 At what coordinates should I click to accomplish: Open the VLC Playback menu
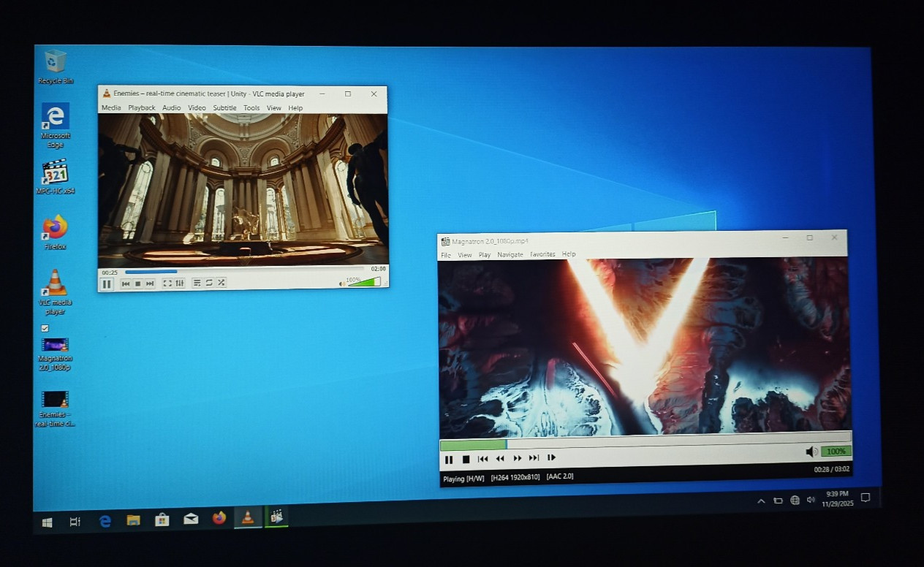[x=142, y=108]
